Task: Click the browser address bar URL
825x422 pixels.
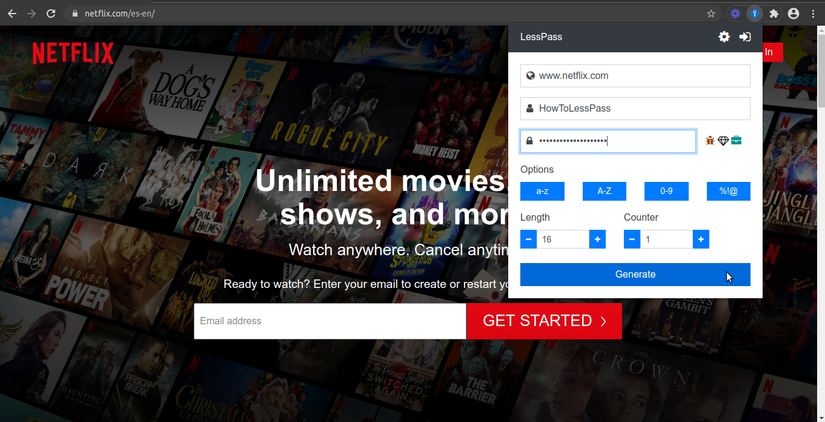Action: (119, 14)
